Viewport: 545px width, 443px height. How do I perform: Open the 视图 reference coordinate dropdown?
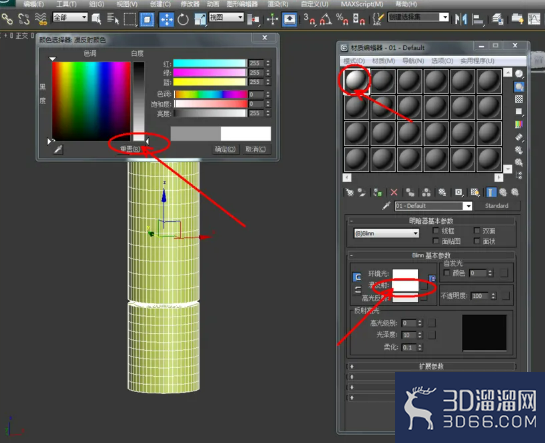click(x=226, y=17)
